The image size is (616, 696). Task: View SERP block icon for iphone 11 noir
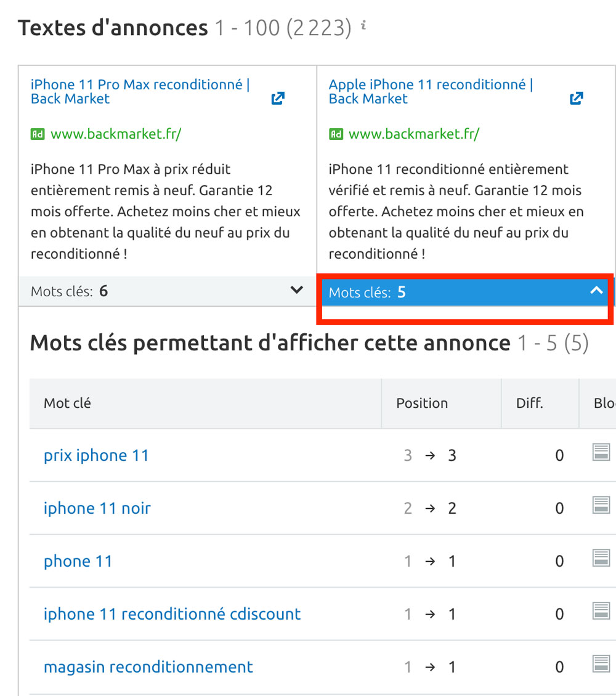tap(601, 505)
